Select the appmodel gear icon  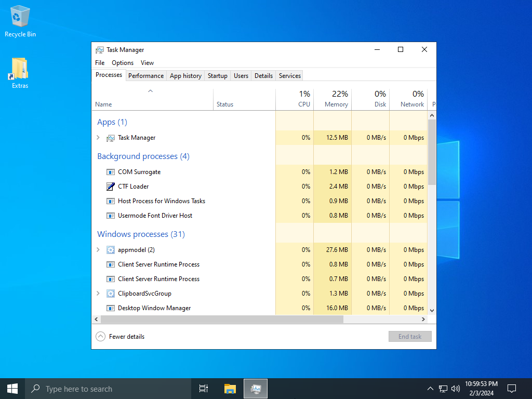coord(110,250)
